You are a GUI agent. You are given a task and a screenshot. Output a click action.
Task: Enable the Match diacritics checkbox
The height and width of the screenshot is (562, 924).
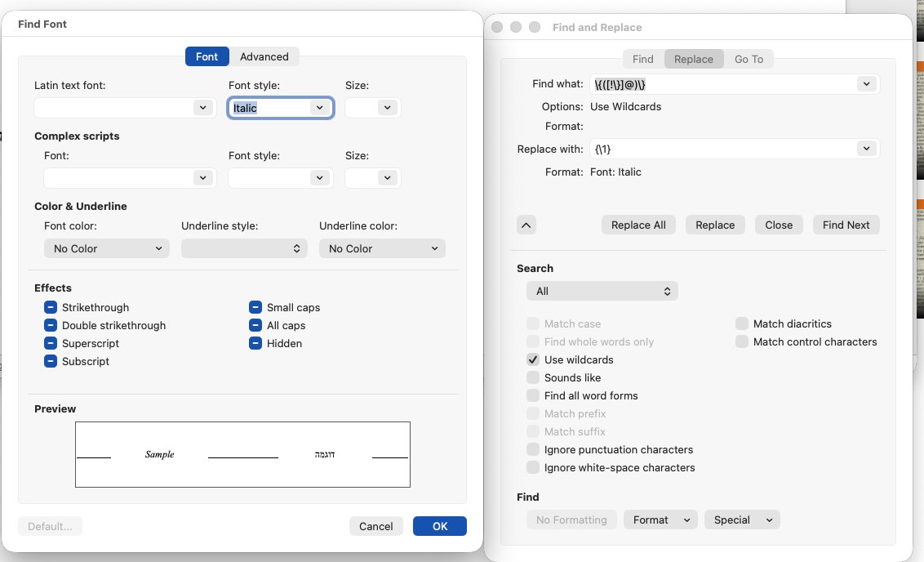pos(742,323)
